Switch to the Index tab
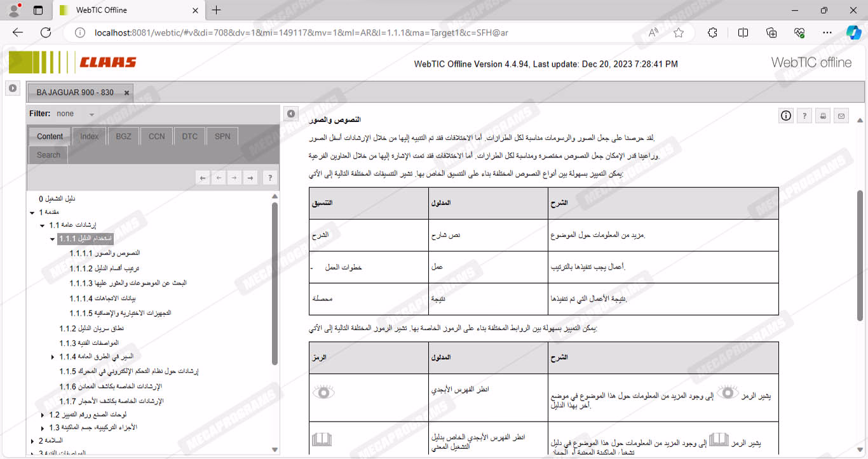This screenshot has height=459, width=868. pyautogui.click(x=89, y=136)
